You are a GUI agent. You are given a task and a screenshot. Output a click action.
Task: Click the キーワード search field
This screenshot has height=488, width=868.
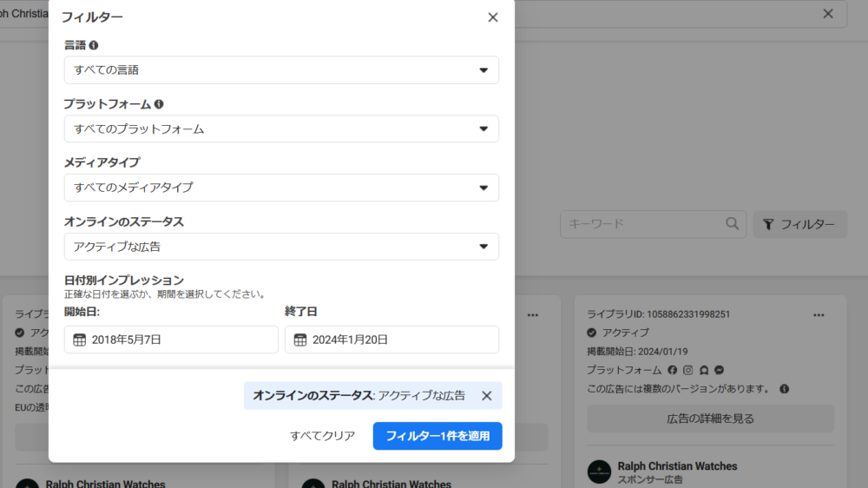[642, 224]
